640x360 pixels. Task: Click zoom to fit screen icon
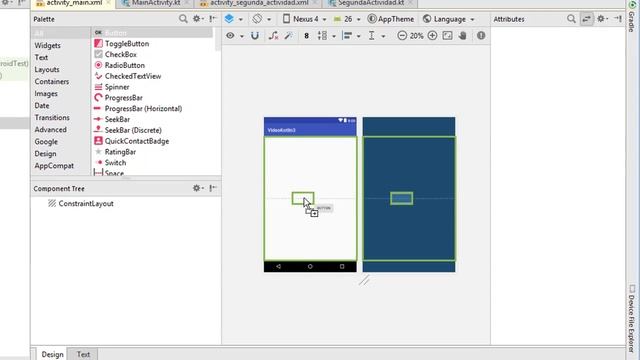point(447,36)
